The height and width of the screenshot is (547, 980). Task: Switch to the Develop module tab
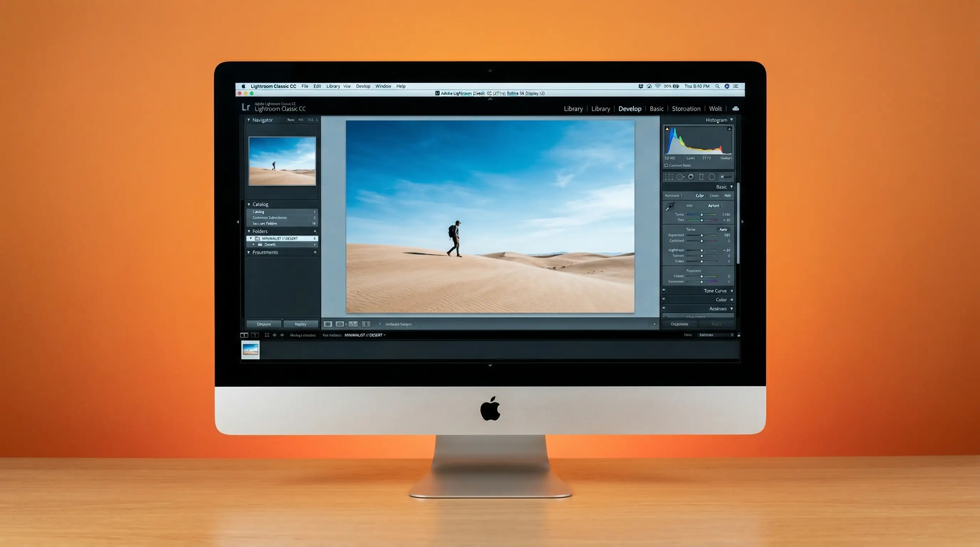(630, 109)
